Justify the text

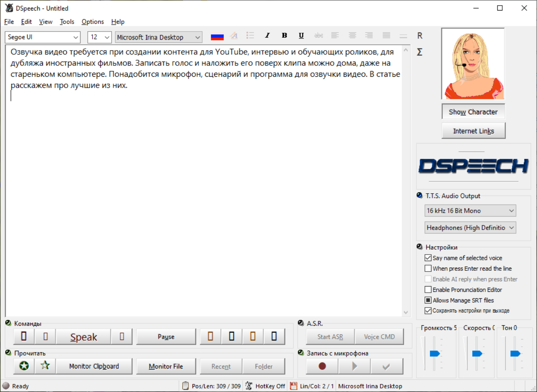(386, 36)
